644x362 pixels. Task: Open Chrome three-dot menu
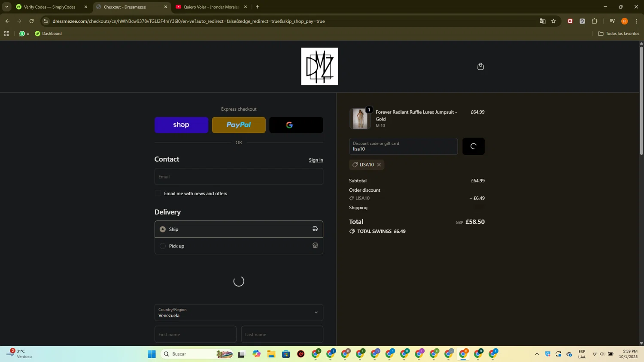point(637,21)
